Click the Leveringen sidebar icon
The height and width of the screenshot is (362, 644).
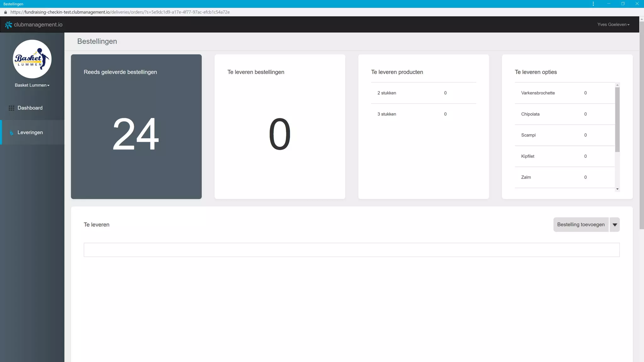point(11,133)
